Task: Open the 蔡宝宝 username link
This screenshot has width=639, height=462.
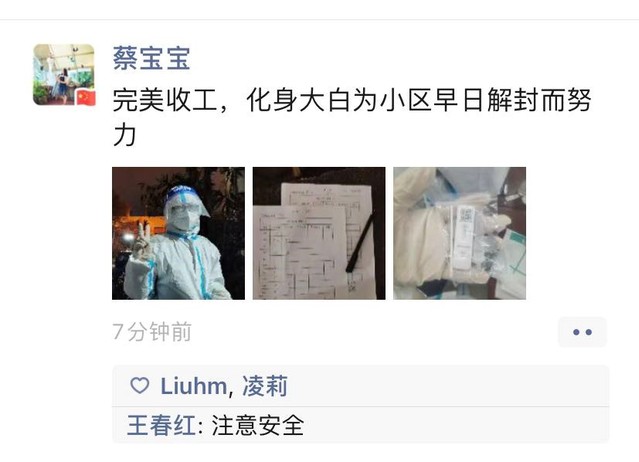Action: (x=152, y=58)
